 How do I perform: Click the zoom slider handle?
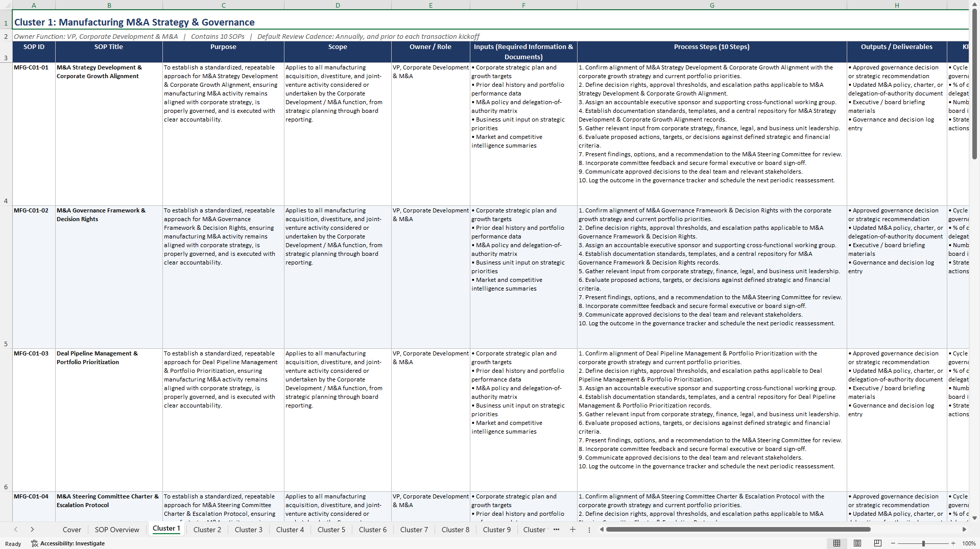[x=923, y=543]
